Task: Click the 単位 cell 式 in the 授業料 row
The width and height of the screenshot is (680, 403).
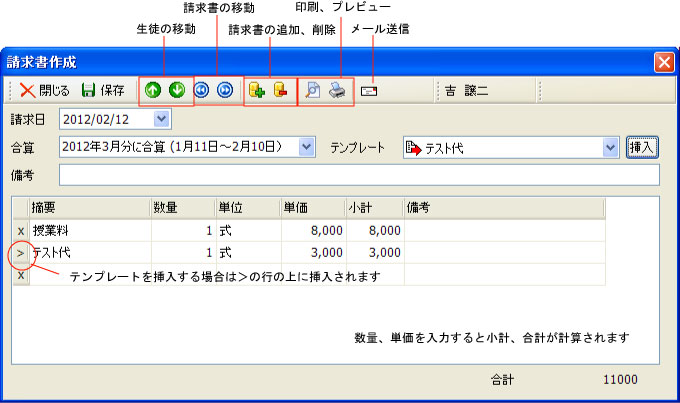Action: [x=248, y=231]
